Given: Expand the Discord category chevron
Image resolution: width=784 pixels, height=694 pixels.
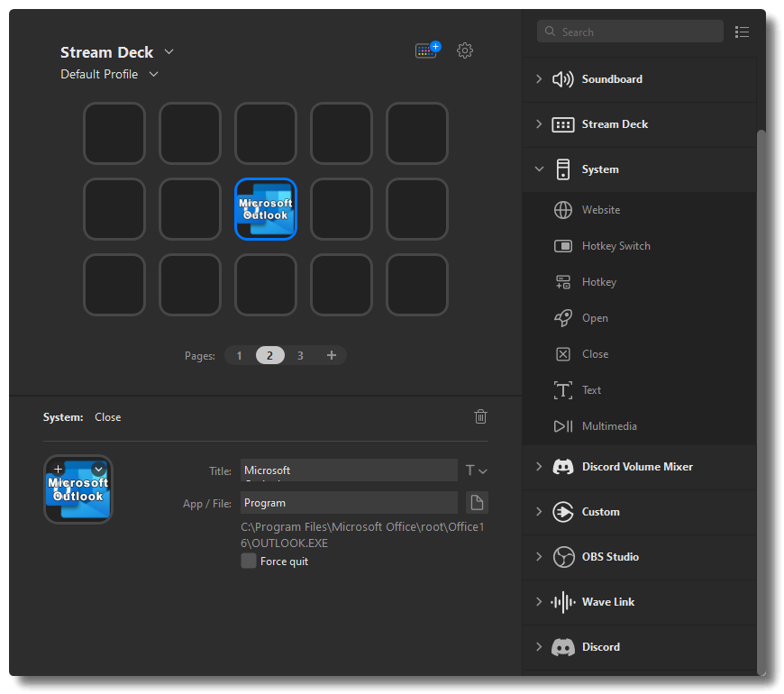Looking at the screenshot, I should tap(539, 646).
